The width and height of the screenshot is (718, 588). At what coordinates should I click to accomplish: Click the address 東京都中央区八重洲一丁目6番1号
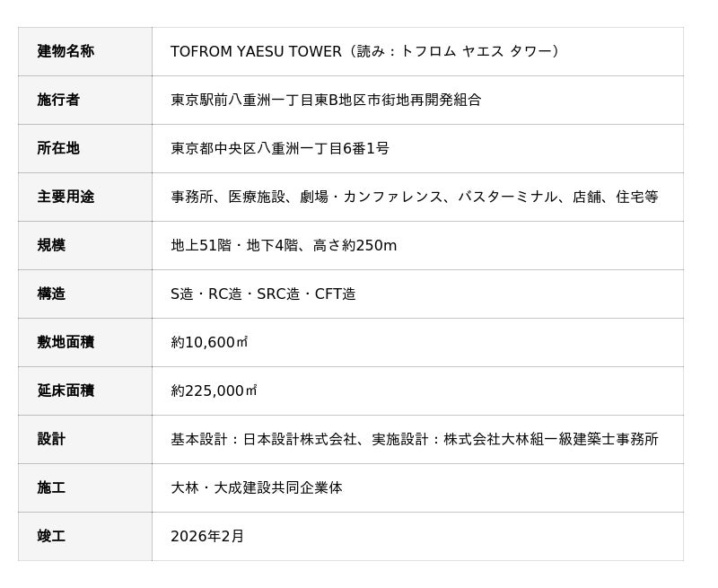click(x=280, y=148)
